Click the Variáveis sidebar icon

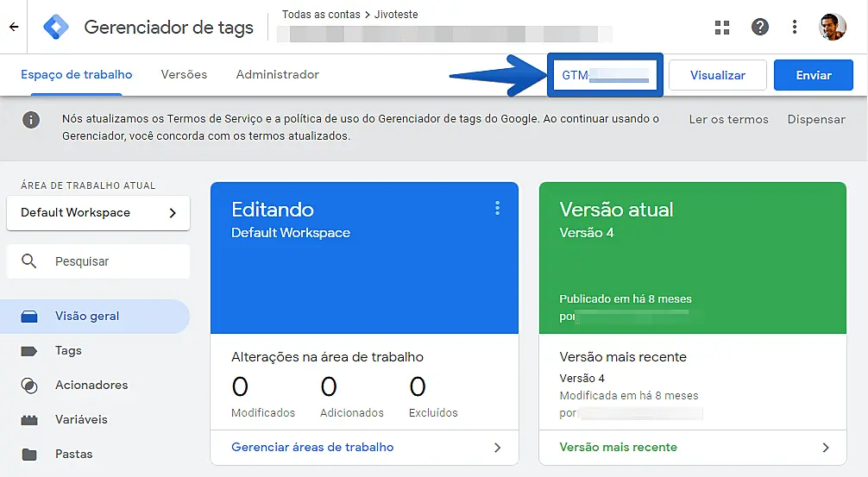pyautogui.click(x=29, y=420)
